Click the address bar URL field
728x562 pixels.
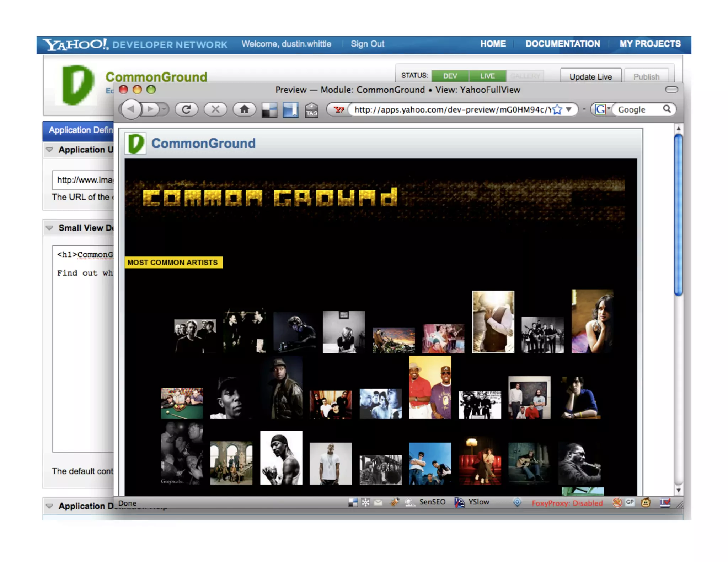[452, 109]
